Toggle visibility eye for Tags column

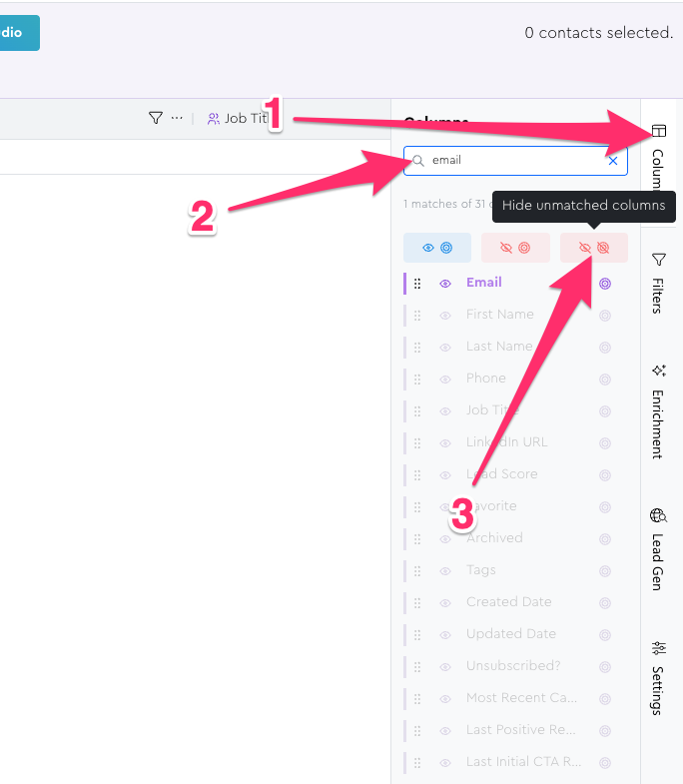coord(445,570)
